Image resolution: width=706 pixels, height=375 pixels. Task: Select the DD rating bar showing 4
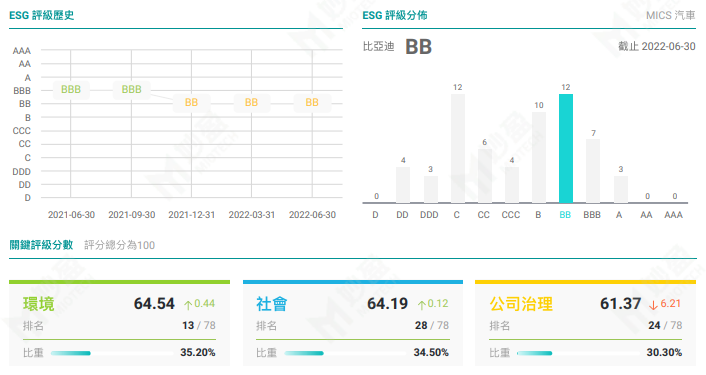(403, 185)
